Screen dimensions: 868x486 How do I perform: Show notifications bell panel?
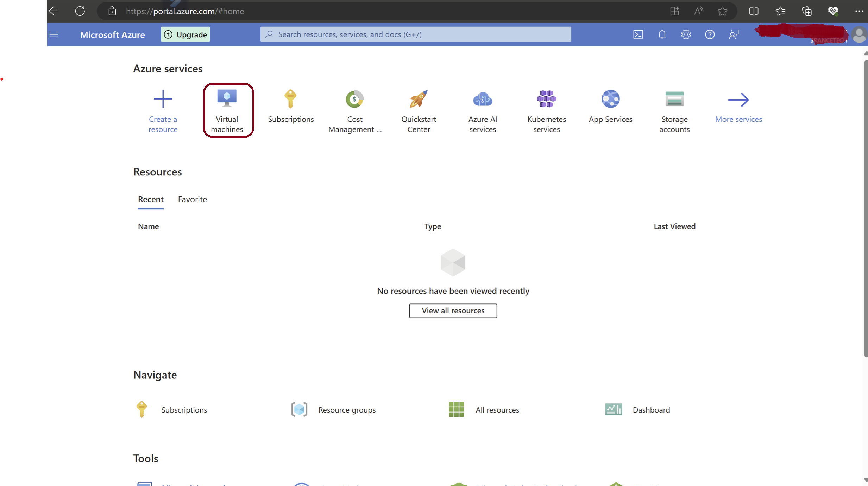pos(662,34)
